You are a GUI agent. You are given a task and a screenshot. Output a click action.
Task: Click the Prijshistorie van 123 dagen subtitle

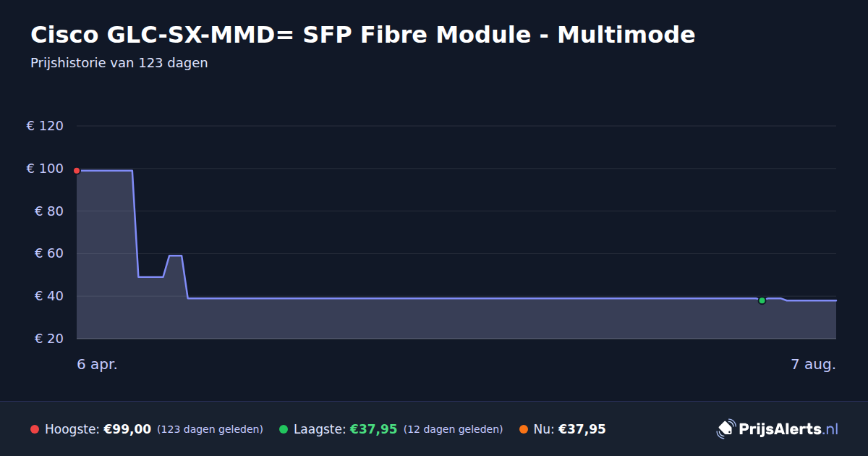[119, 63]
